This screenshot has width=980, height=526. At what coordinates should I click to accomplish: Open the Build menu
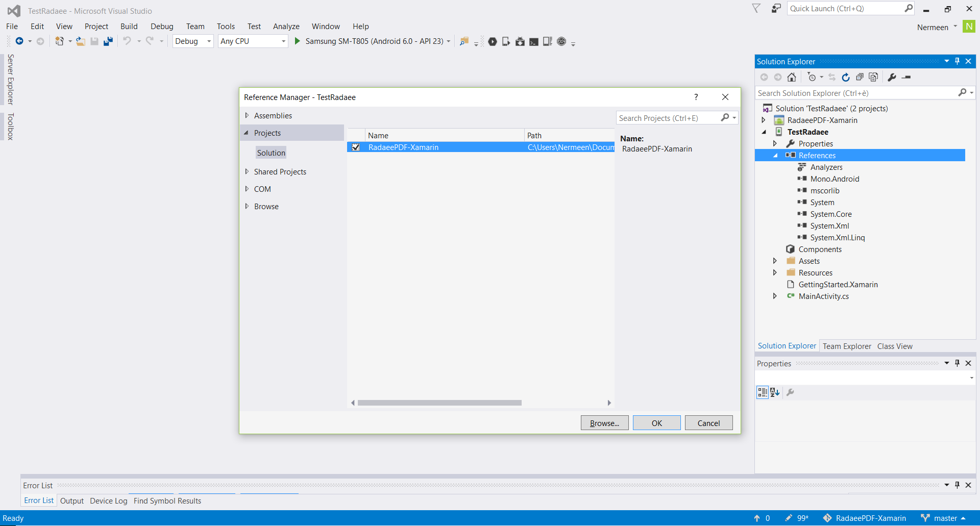[x=129, y=27]
